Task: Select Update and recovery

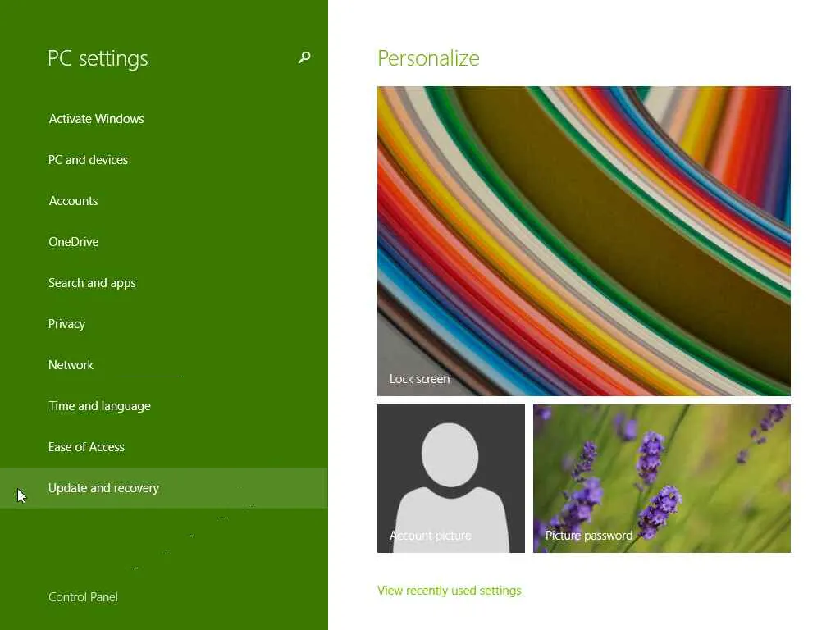Action: (163, 488)
